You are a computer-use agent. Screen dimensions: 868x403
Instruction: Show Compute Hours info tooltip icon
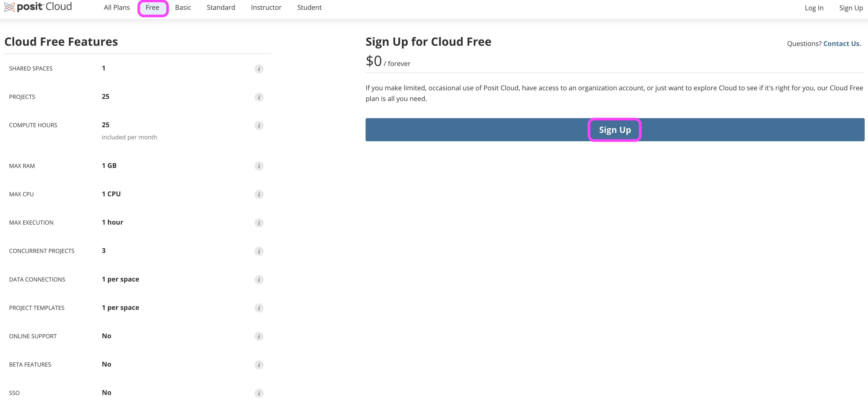pyautogui.click(x=259, y=126)
